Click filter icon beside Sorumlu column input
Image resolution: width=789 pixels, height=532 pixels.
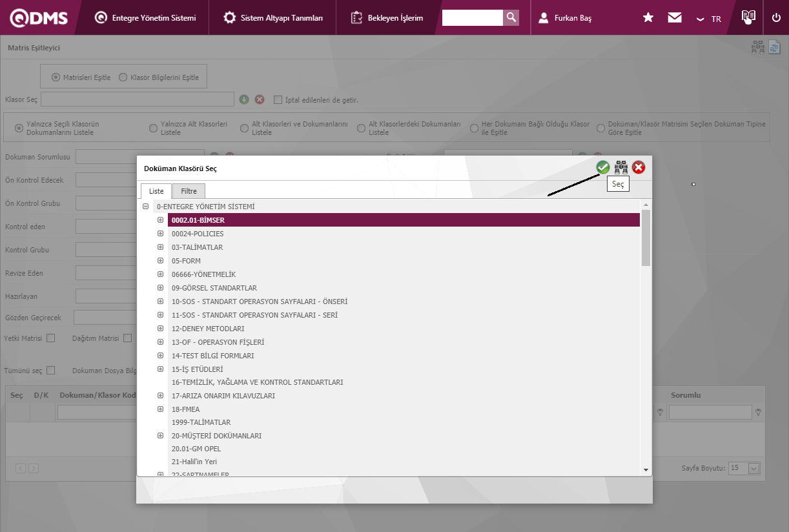[x=758, y=412]
